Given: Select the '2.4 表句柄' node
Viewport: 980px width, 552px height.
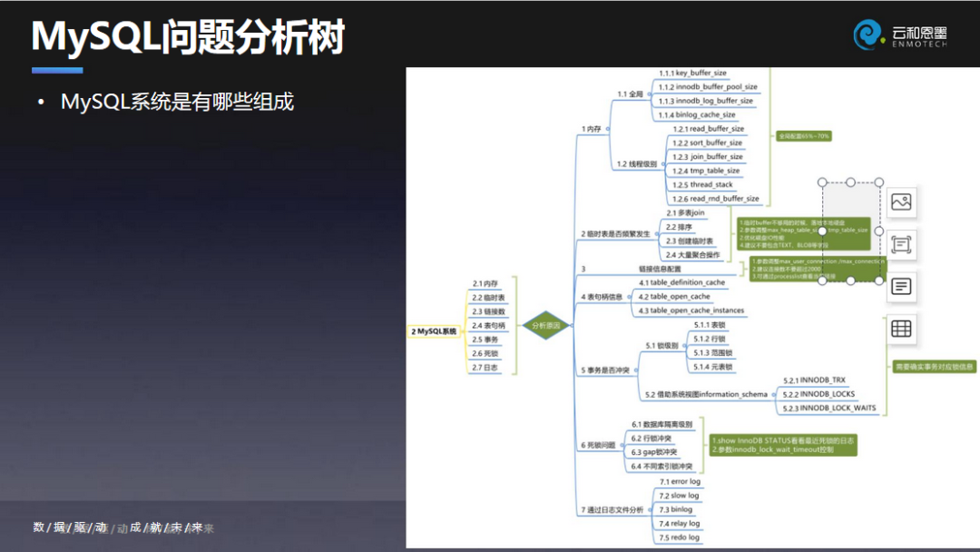Looking at the screenshot, I should pos(488,326).
